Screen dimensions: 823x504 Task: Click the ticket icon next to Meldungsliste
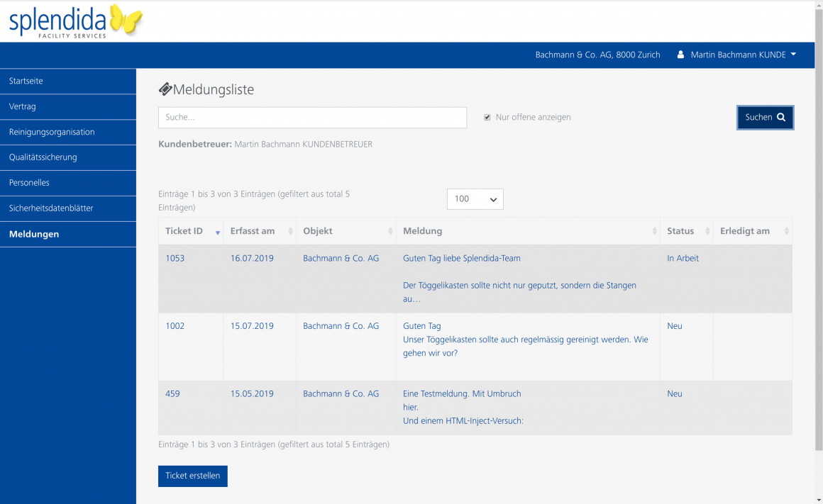pos(165,89)
